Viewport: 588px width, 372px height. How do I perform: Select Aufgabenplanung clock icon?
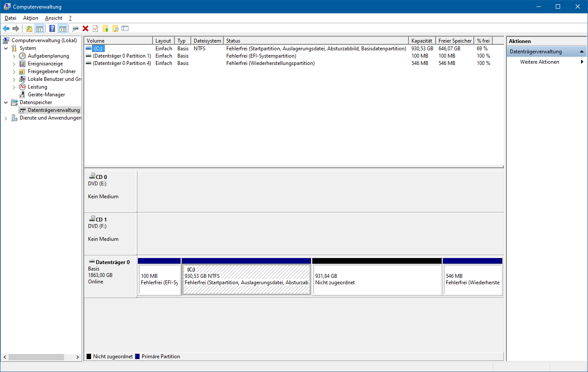pos(22,56)
